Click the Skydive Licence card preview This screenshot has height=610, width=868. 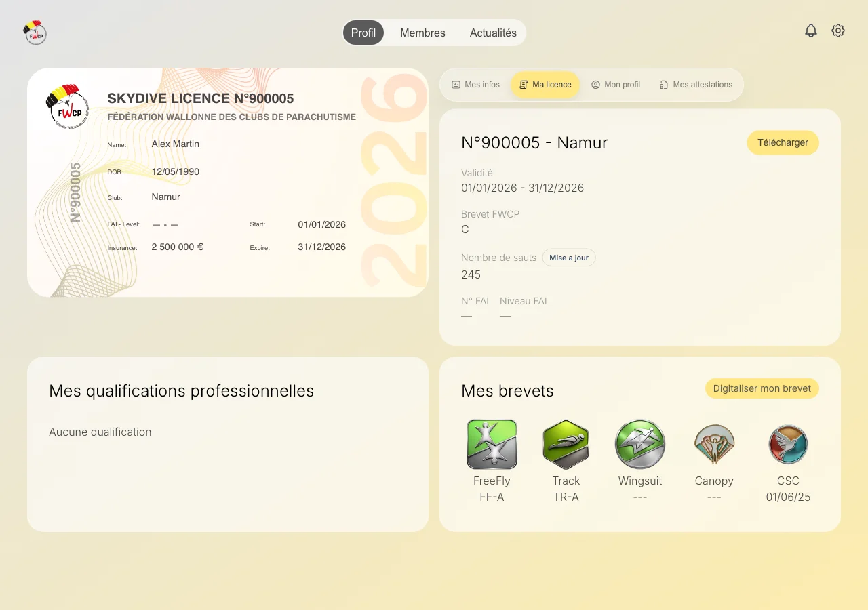pos(228,182)
